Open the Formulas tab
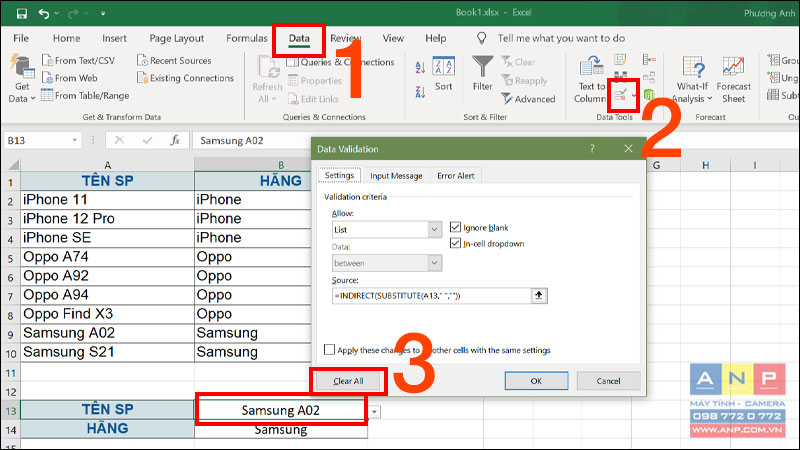The width and height of the screenshot is (800, 450). tap(246, 38)
